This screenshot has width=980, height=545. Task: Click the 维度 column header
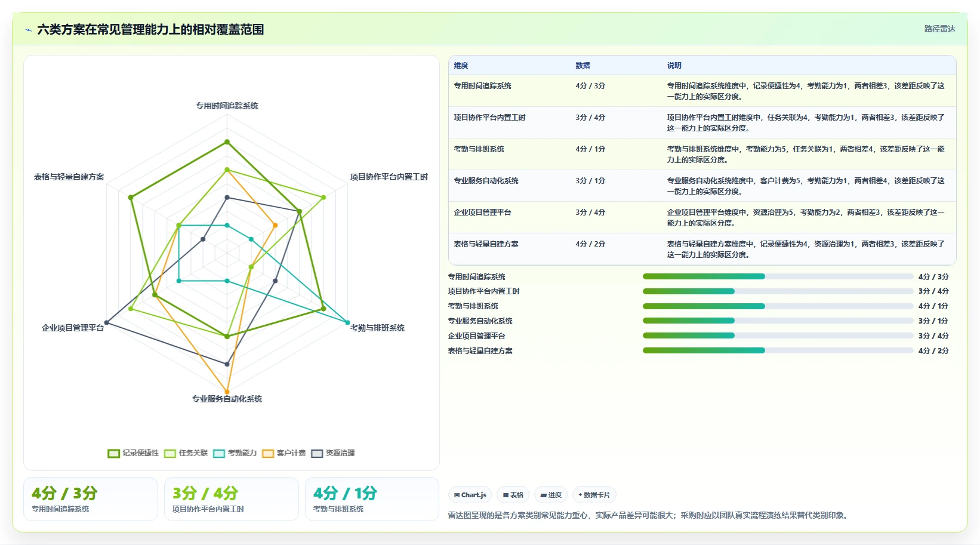tap(461, 66)
